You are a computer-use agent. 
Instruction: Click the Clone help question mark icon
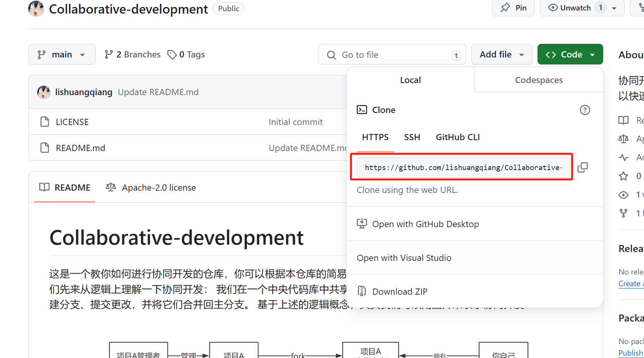click(585, 110)
